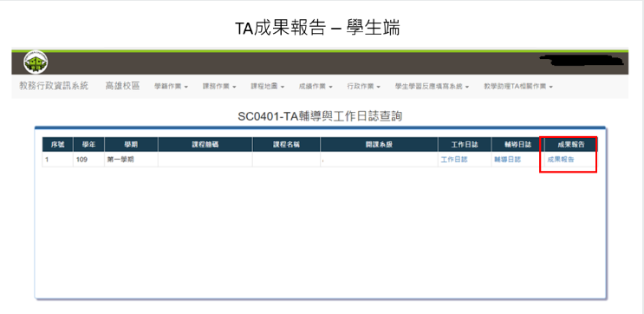Expand the 課程地圖 dropdown menu

click(x=268, y=87)
